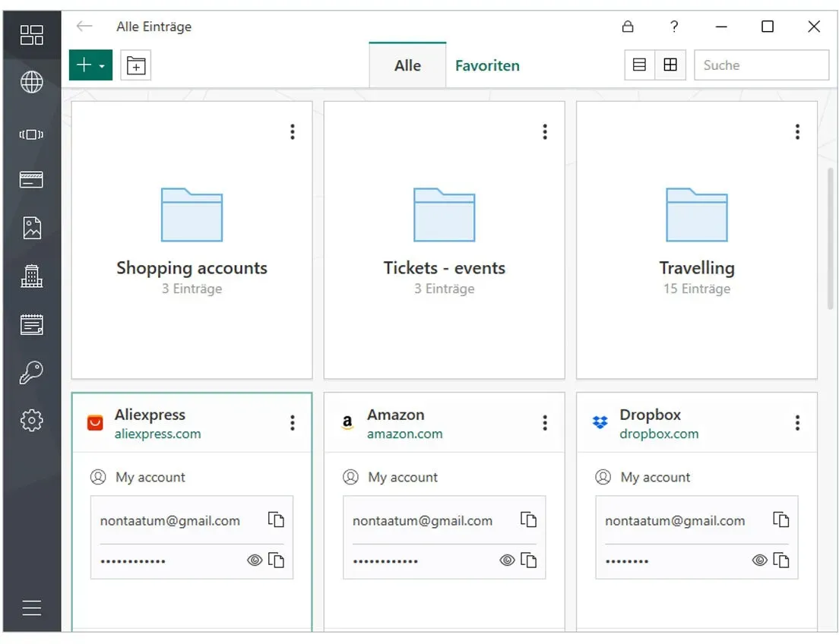Open the websites globe sidebar icon
The image size is (839, 644).
pyautogui.click(x=32, y=82)
